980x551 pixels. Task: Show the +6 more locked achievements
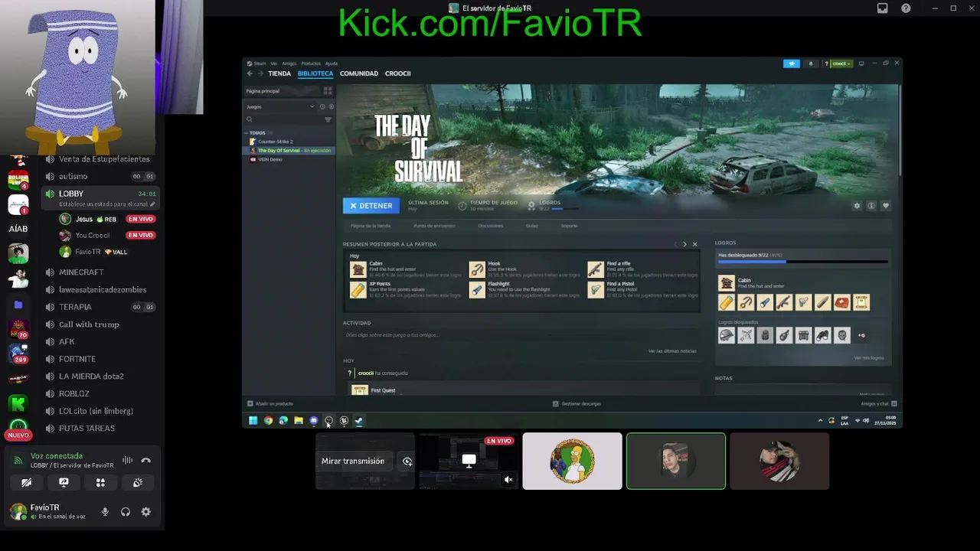[x=861, y=335]
